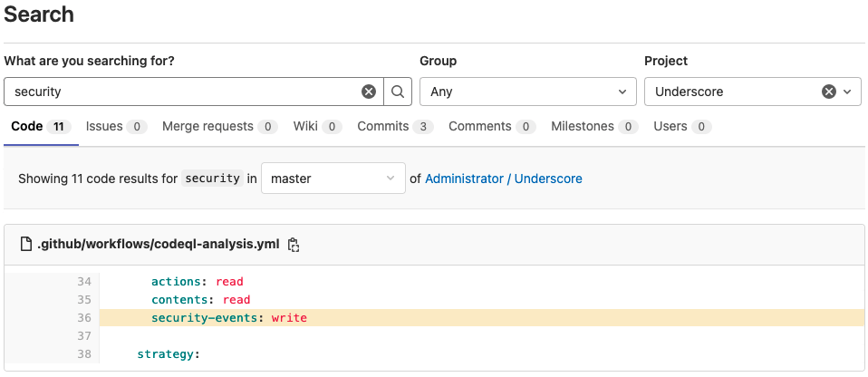Clear the Underscore project filter
The height and width of the screenshot is (377, 868).
click(828, 92)
